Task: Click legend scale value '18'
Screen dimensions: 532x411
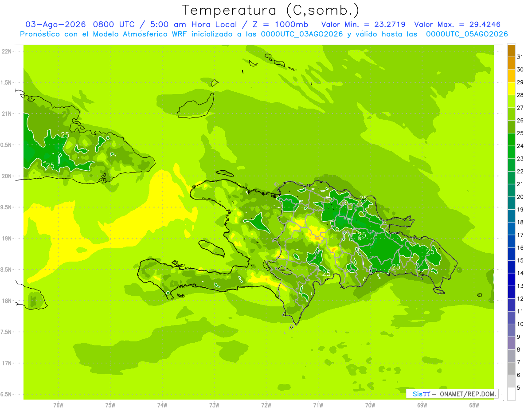Action: pos(520,222)
